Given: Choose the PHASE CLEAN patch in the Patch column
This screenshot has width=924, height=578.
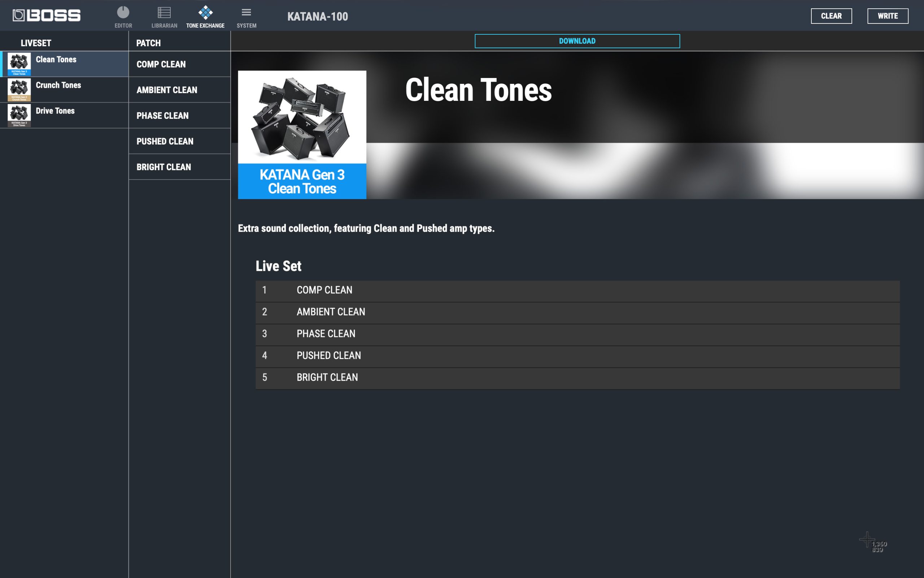Looking at the screenshot, I should click(179, 116).
